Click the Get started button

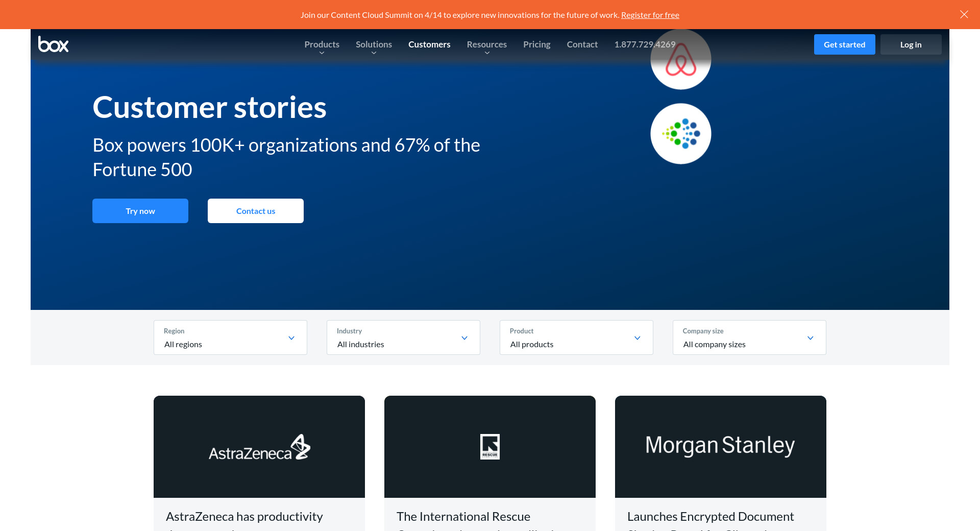pos(844,44)
